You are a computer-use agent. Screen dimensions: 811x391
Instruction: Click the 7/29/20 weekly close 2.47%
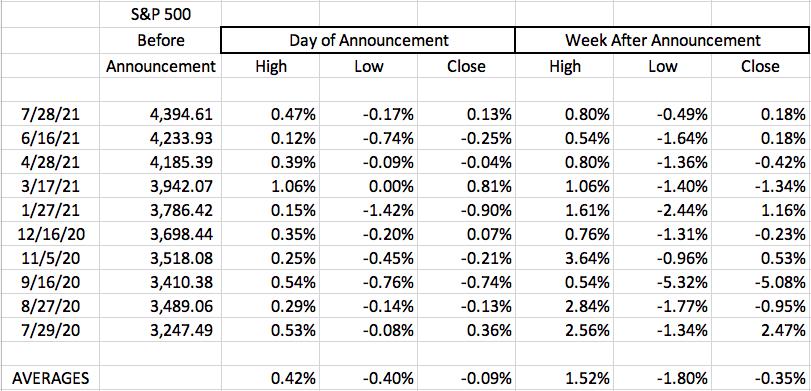761,330
